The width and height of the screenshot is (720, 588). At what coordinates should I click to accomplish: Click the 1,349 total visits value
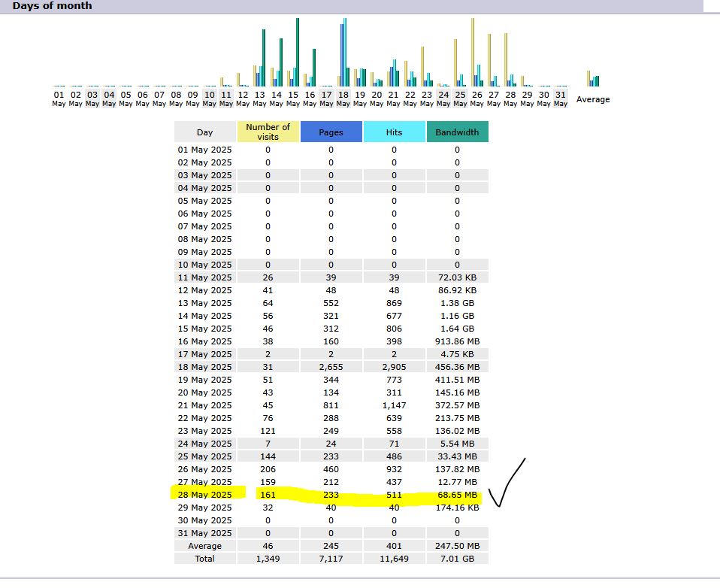coord(268,559)
